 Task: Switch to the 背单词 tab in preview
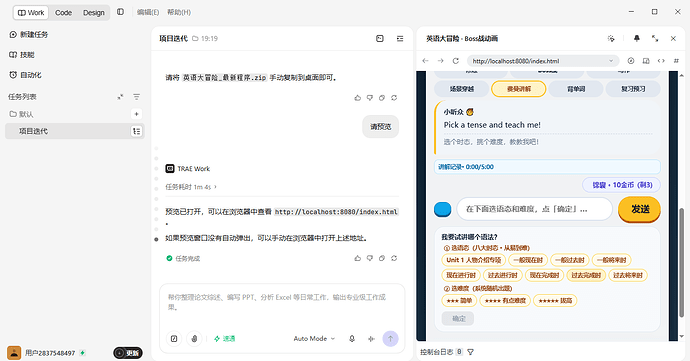tap(576, 89)
